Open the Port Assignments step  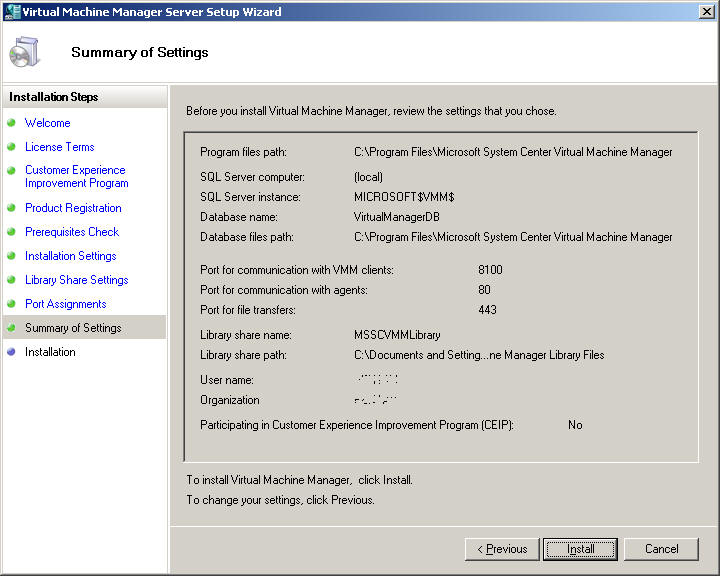pos(66,304)
